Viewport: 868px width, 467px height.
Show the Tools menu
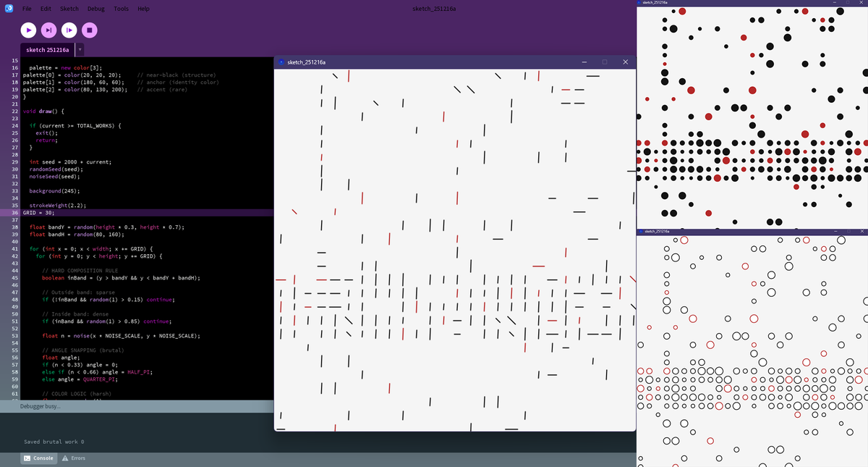click(121, 9)
